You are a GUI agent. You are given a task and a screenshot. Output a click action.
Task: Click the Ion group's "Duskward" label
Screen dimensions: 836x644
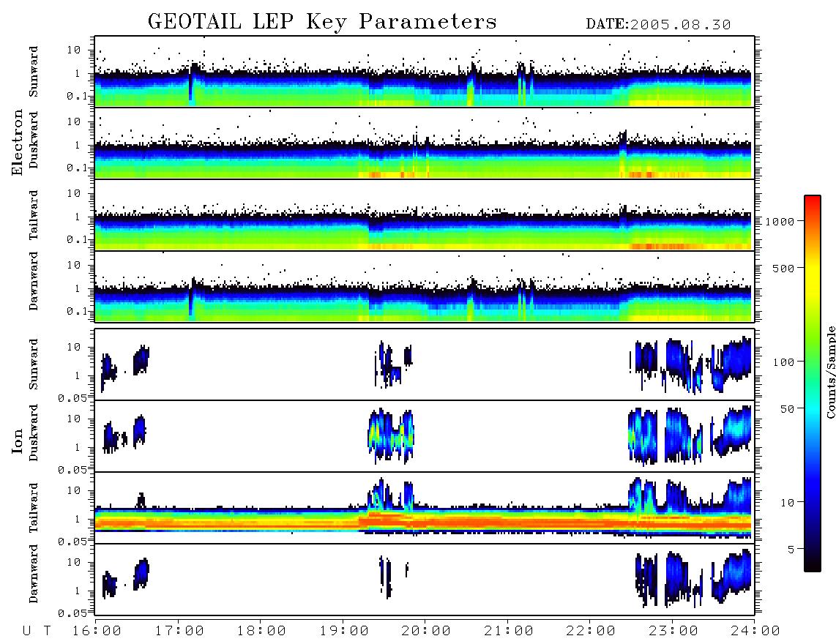pyautogui.click(x=34, y=433)
